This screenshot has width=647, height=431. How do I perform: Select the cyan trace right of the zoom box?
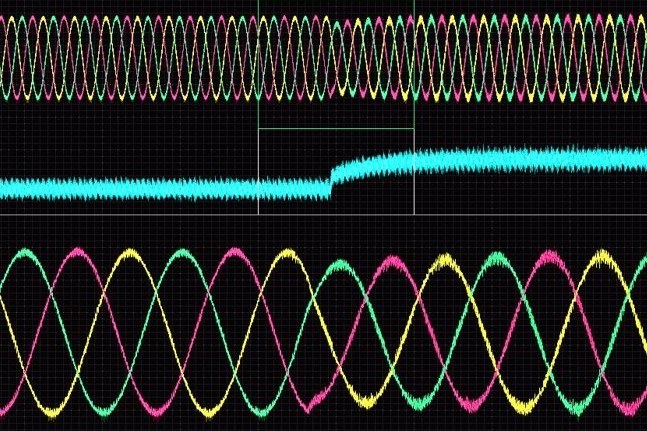530,159
